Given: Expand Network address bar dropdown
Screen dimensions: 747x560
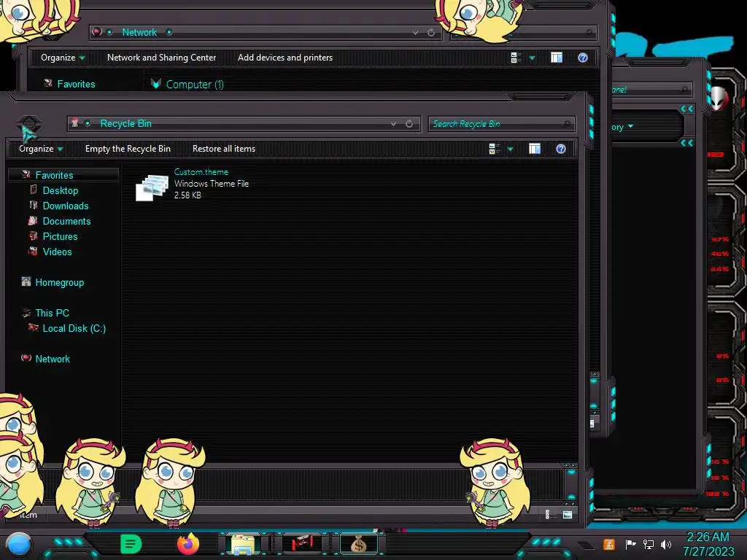Looking at the screenshot, I should (x=415, y=32).
